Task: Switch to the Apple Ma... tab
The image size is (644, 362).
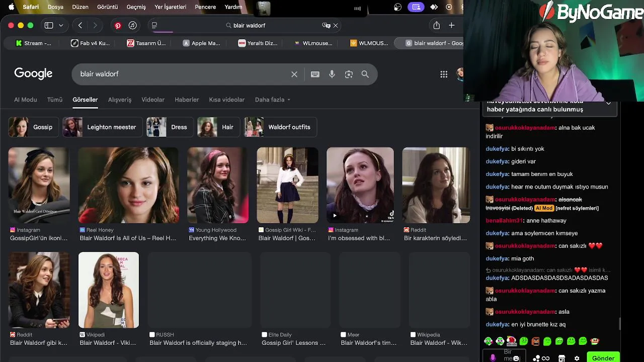Action: coord(201,43)
